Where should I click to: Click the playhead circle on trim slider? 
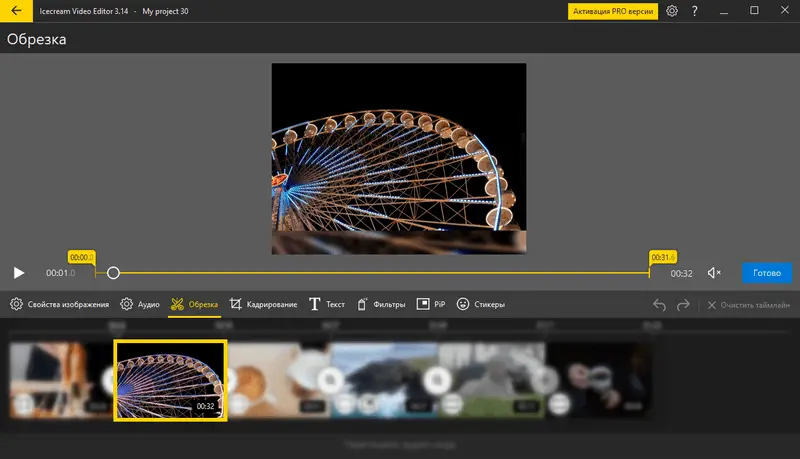[x=113, y=273]
